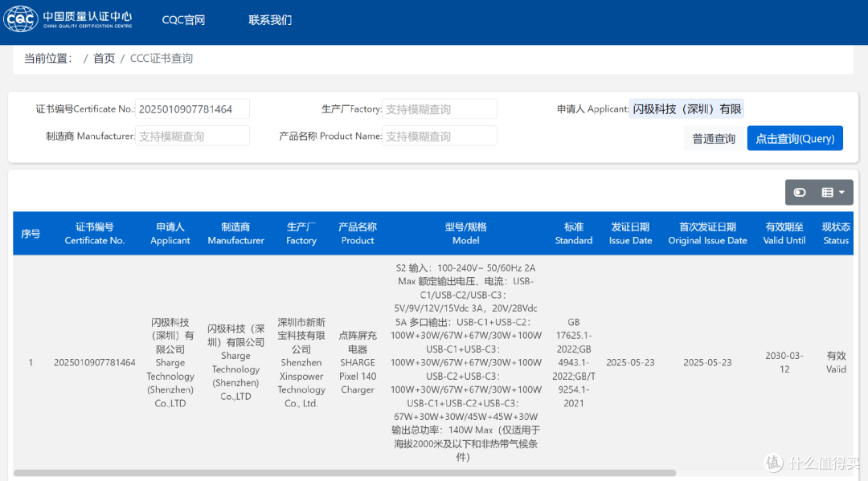Viewport: 868px width, 481px height.
Task: Click the 生产厂 Factory column header
Action: tap(301, 234)
